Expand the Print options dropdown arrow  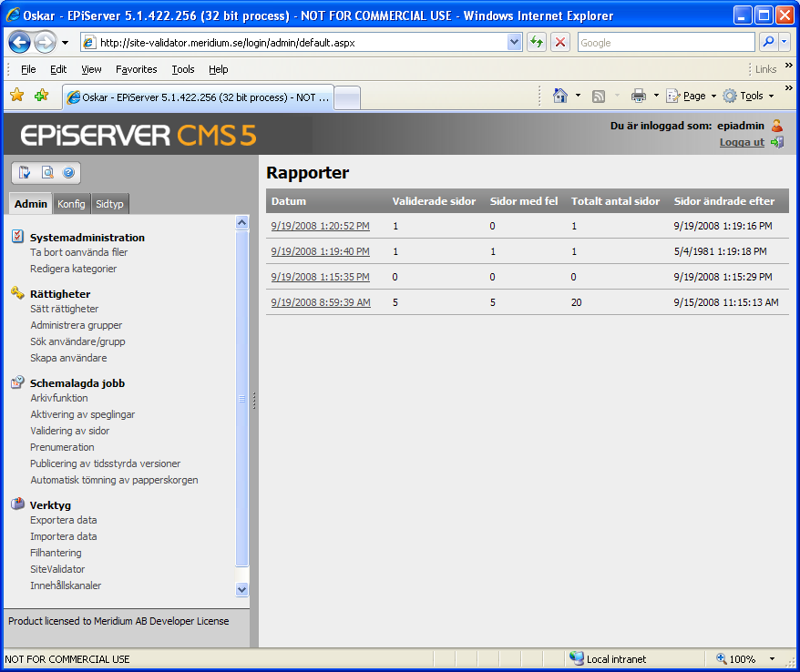tap(656, 96)
